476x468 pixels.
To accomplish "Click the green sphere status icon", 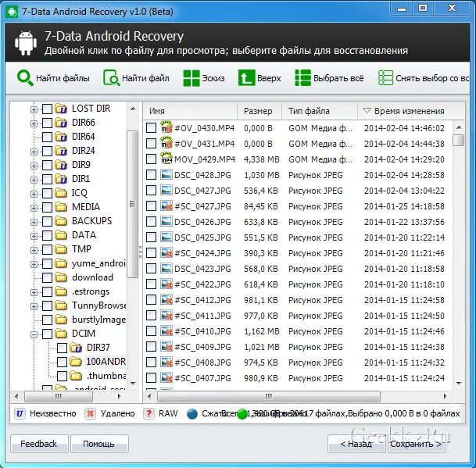I will (242, 413).
